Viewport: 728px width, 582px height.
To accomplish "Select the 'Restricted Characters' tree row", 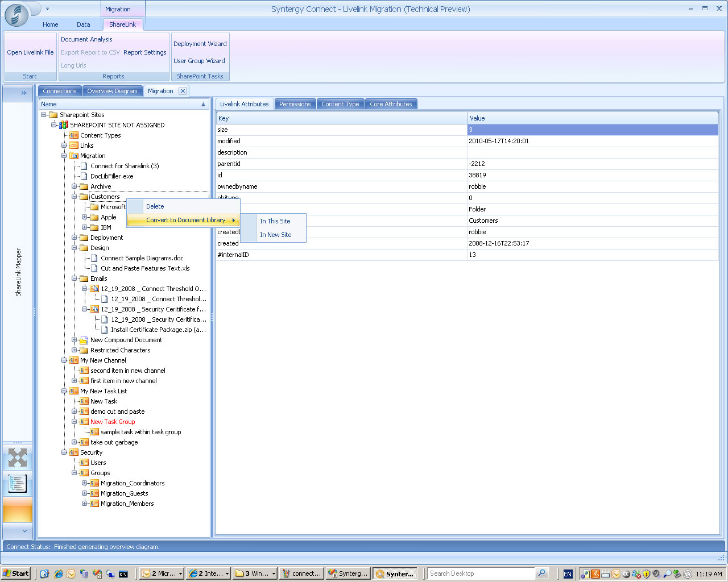I will (120, 350).
